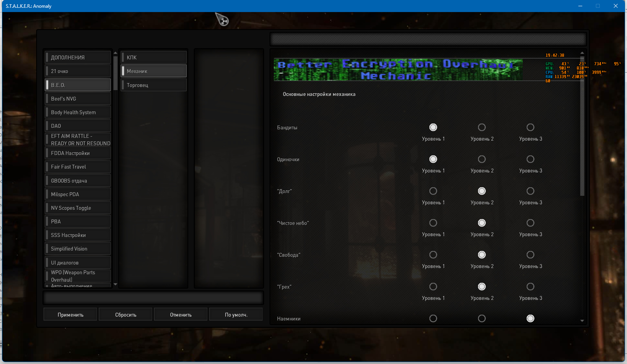627x364 pixels.
Task: Click the Наемники faction label
Action: pos(289,319)
